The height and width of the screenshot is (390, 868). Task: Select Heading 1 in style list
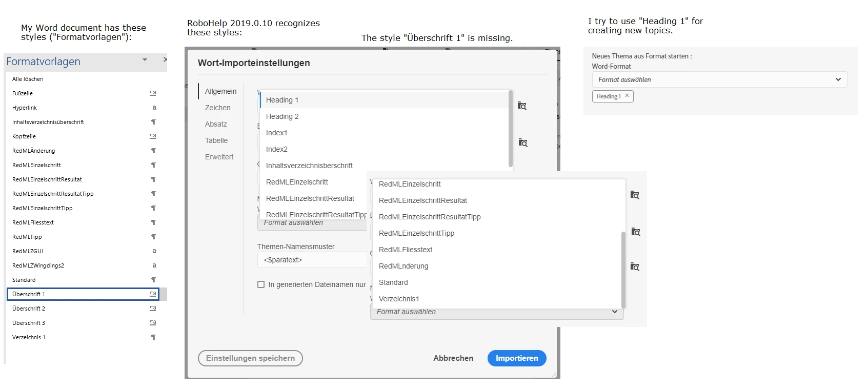pos(385,100)
